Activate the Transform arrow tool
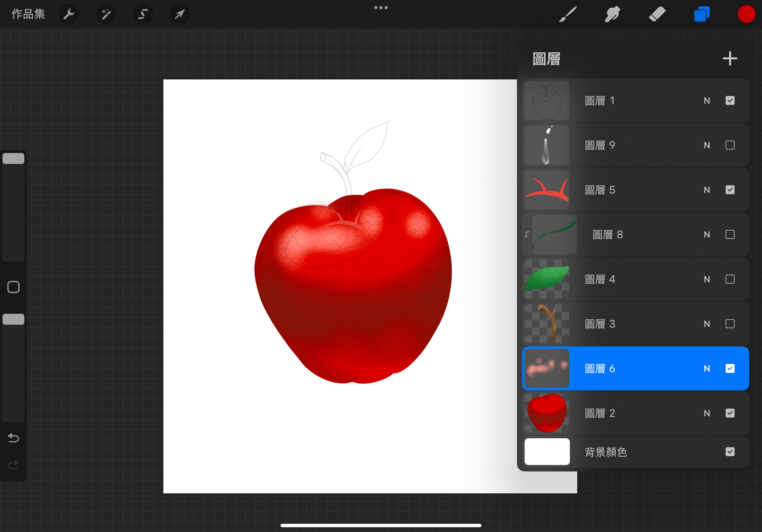Screen dimensions: 762x532 [180, 14]
